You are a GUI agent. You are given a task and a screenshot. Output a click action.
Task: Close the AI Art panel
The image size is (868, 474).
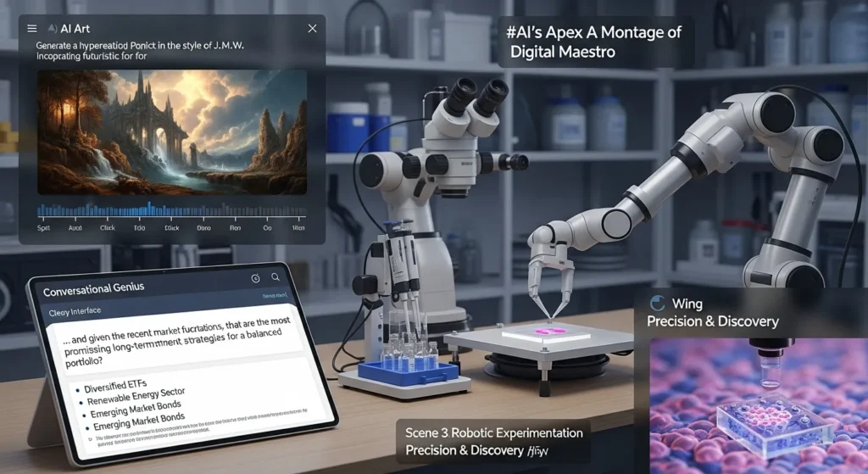(312, 29)
